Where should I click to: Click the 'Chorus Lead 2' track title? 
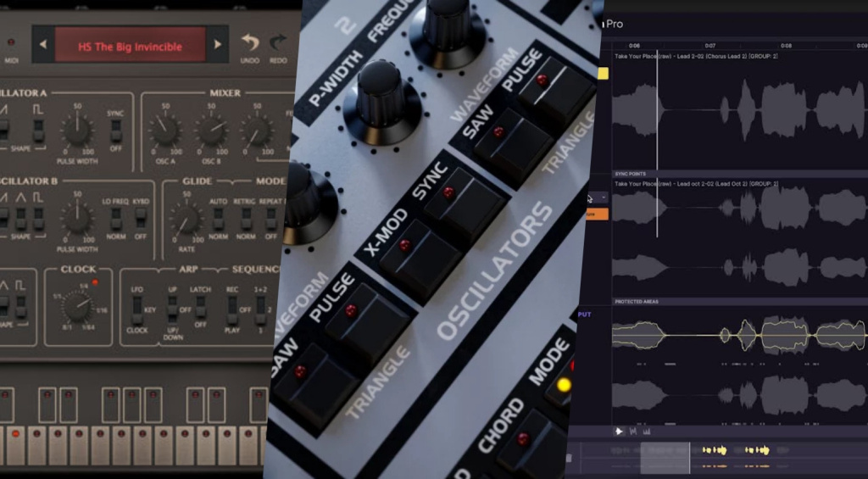tap(697, 56)
